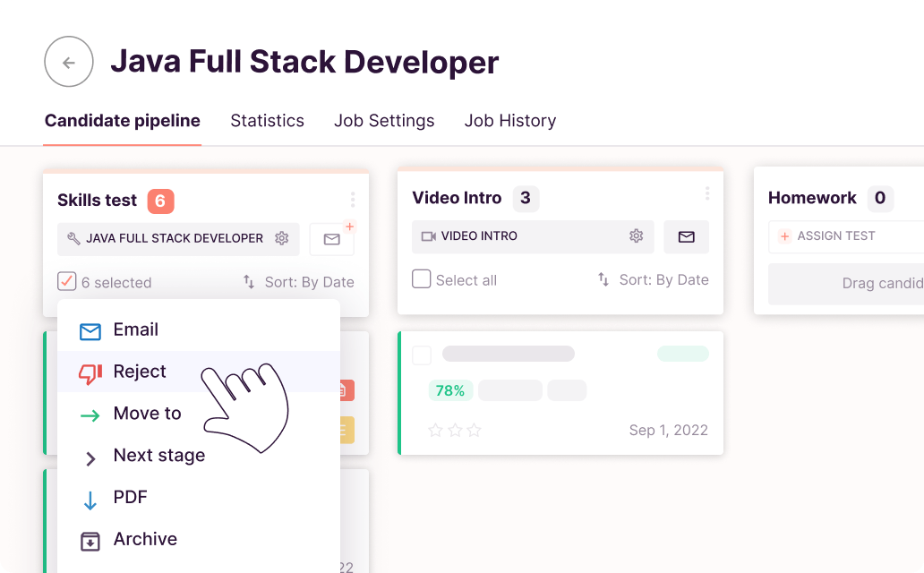The height and width of the screenshot is (573, 924).
Task: Click the 78% score badge on the card
Action: [x=449, y=390]
